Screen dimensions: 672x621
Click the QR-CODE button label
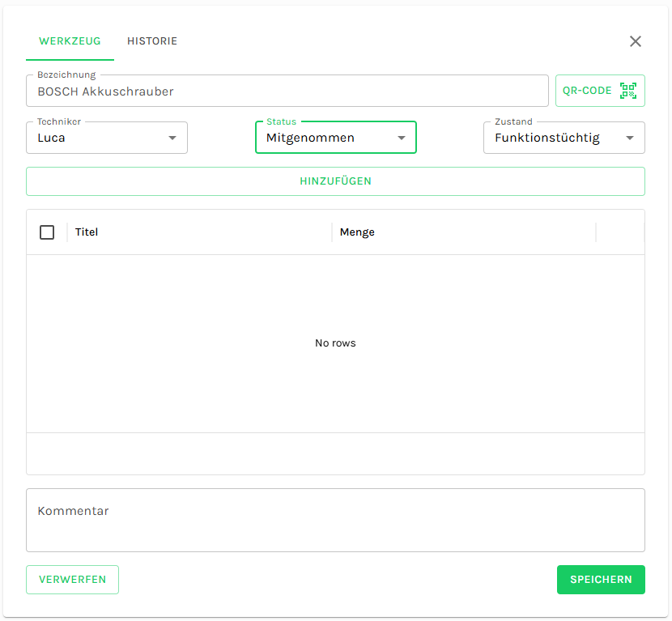coord(587,91)
